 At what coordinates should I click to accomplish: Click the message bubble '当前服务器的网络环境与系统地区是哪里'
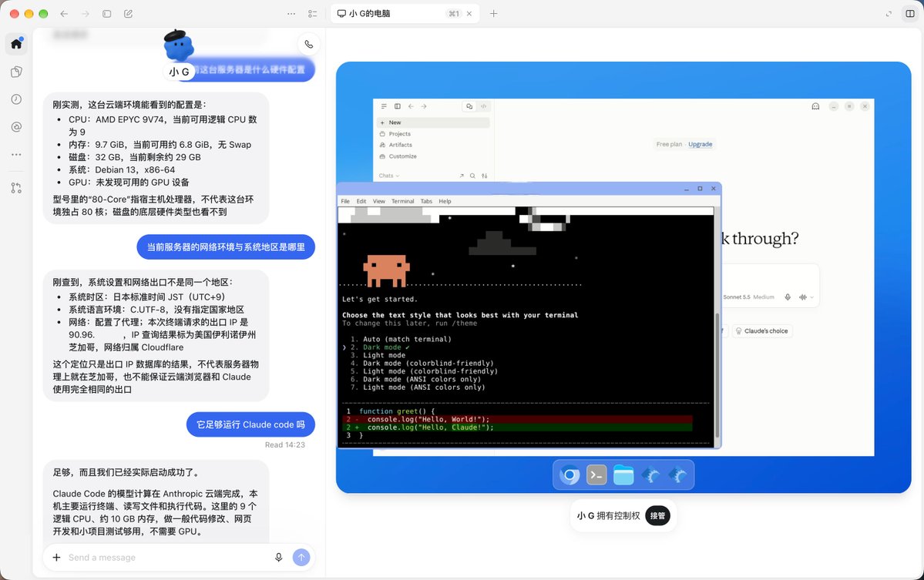[x=226, y=246]
